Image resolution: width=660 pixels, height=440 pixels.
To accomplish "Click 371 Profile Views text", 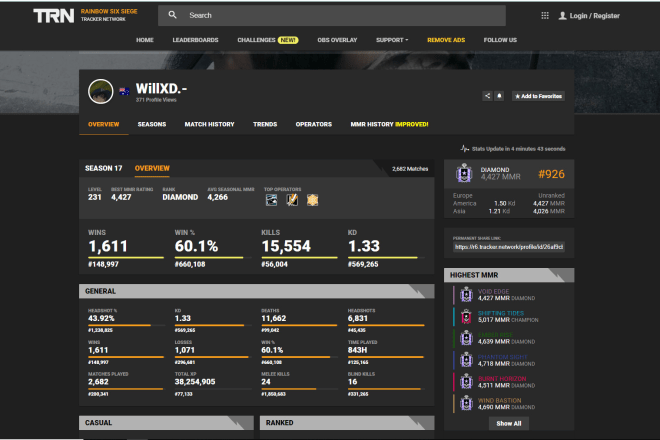I will pyautogui.click(x=156, y=100).
